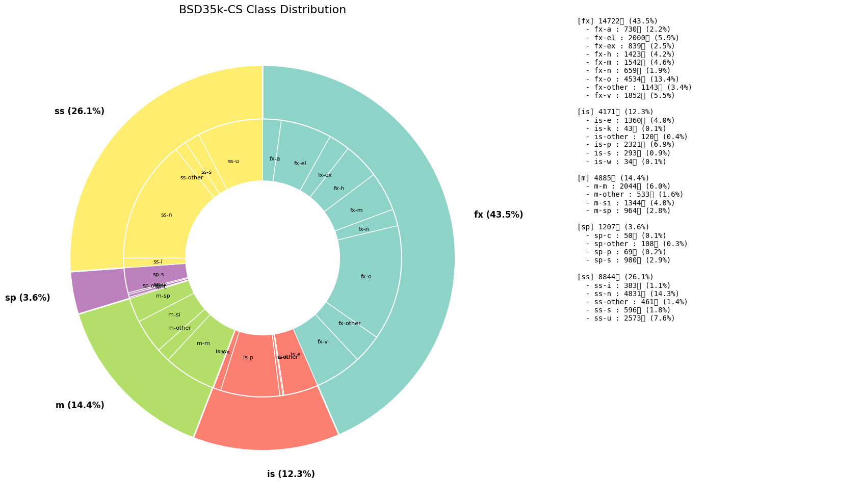The image size is (862, 504).
Task: Click the ss-n 4831 legend entry
Action: coord(631,294)
